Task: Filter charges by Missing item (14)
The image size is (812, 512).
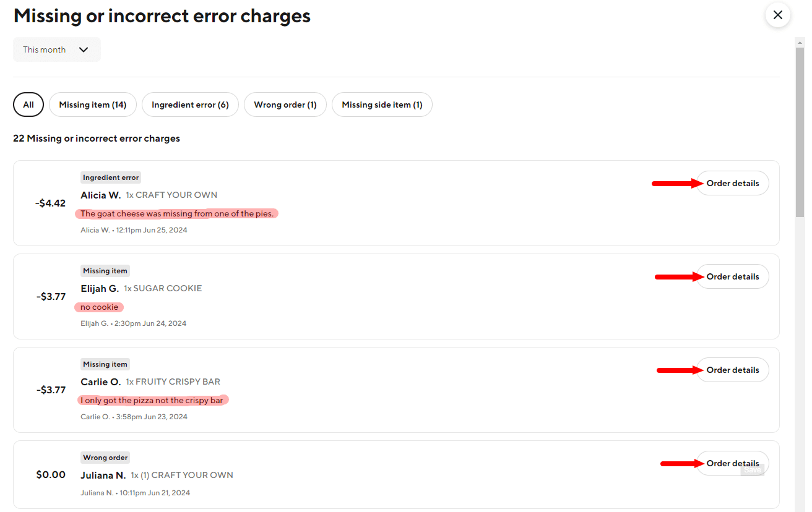Action: pyautogui.click(x=92, y=105)
